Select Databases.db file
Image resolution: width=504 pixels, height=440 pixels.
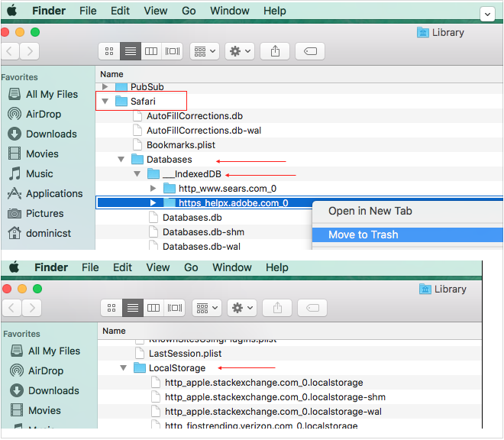coord(192,218)
